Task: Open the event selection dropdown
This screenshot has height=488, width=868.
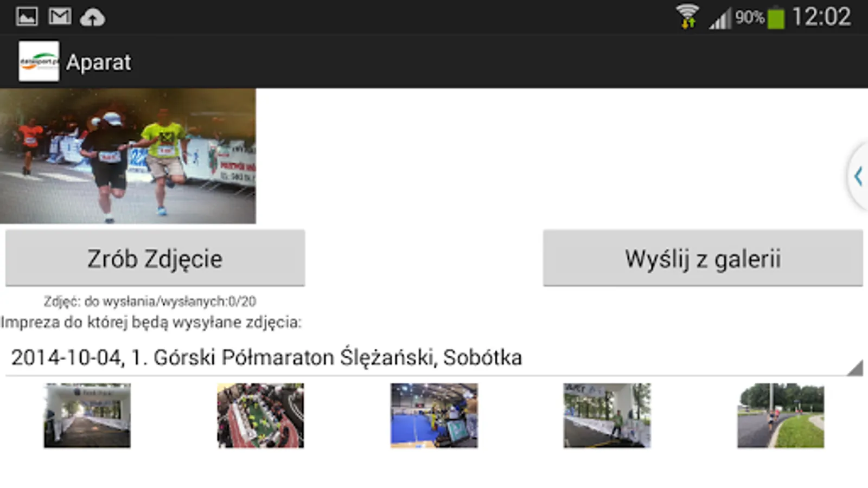Action: coord(434,358)
